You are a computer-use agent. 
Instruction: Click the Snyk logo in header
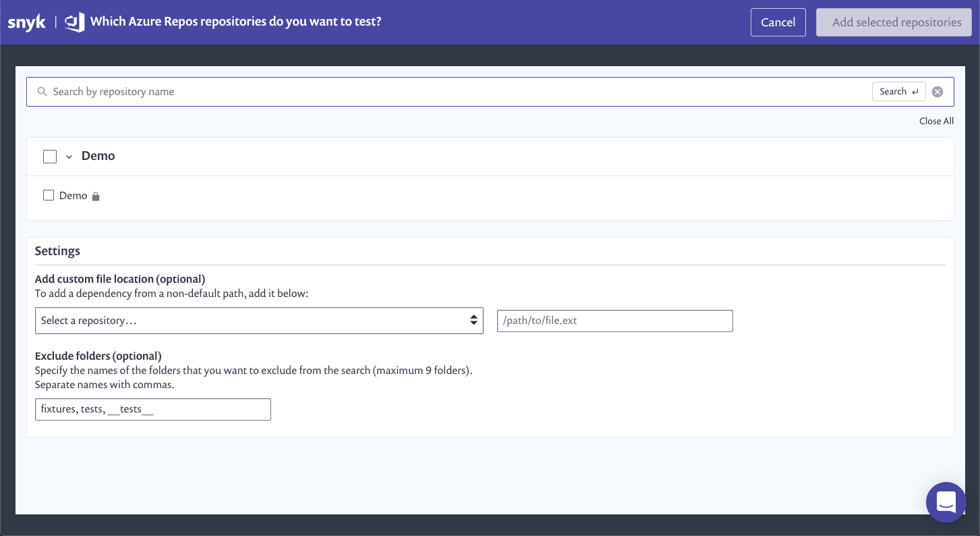point(26,22)
